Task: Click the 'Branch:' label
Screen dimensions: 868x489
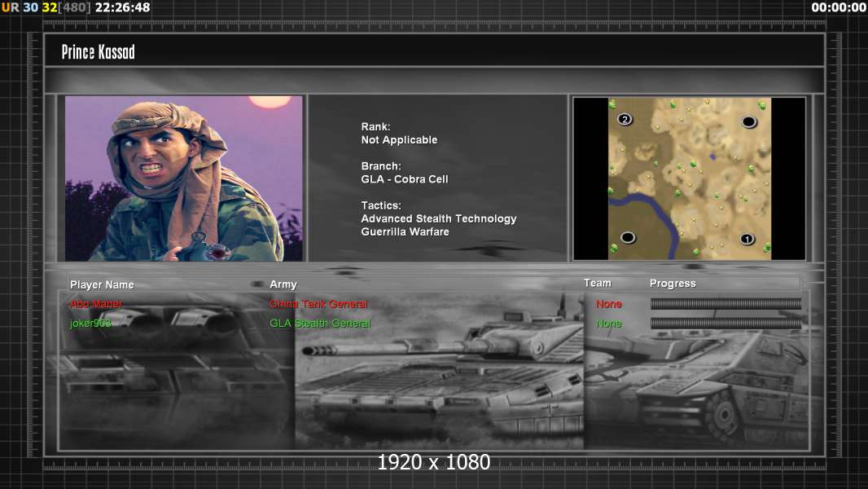Action: (381, 166)
